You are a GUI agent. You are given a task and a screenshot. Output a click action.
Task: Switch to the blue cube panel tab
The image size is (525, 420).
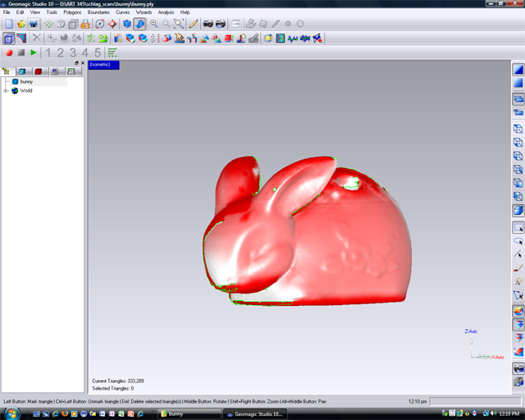point(22,71)
